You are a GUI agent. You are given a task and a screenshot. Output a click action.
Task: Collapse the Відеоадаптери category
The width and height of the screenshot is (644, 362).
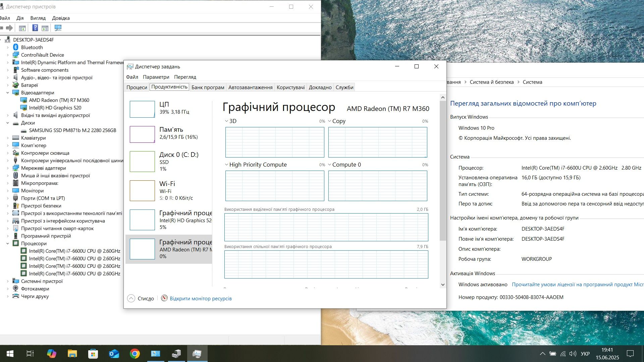coord(8,93)
